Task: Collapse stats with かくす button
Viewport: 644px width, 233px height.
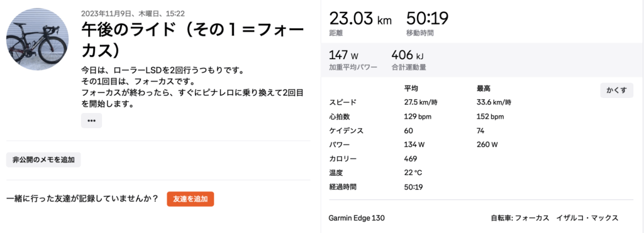Action: tap(616, 90)
